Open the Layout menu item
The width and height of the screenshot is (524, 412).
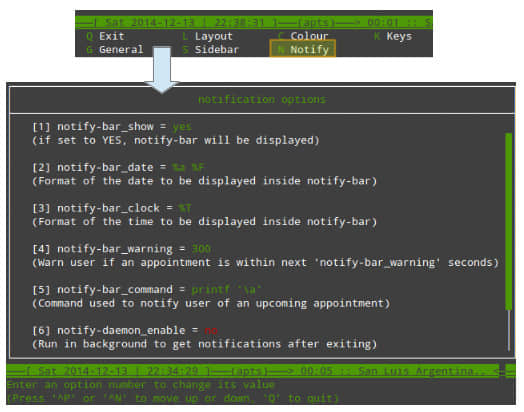[x=207, y=36]
